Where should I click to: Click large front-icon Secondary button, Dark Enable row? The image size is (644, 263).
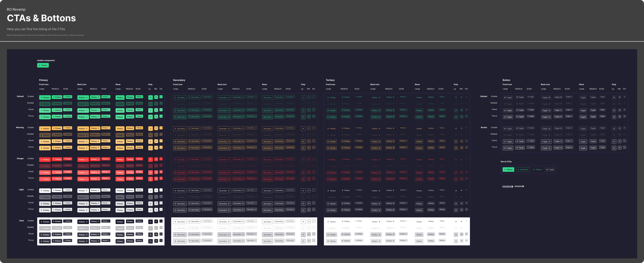point(180,222)
